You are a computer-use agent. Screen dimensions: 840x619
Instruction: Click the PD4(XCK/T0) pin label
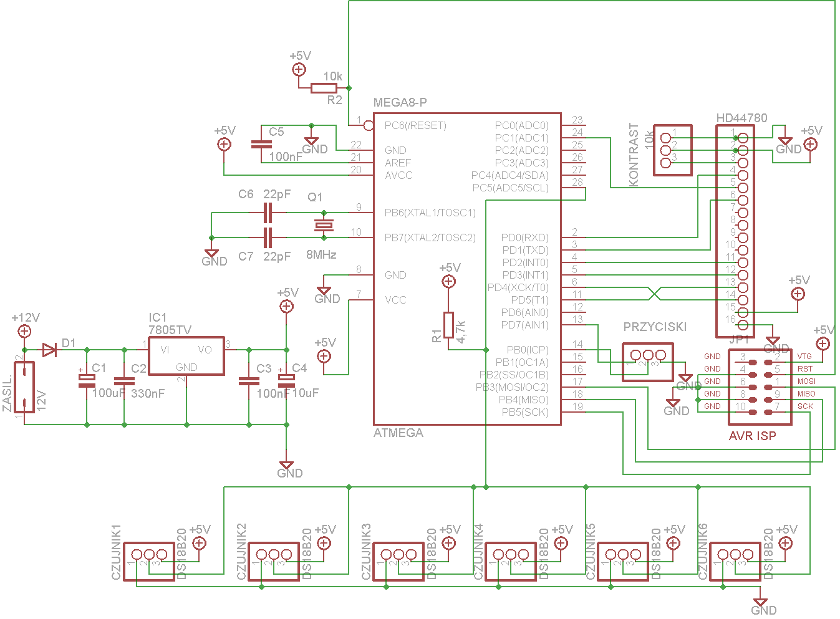click(x=518, y=287)
